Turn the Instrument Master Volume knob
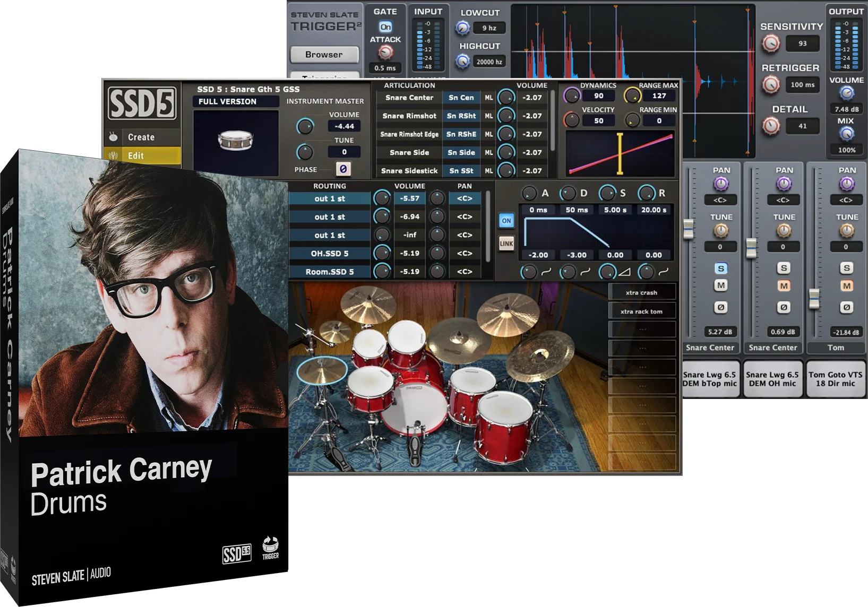This screenshot has width=868, height=607. point(305,126)
